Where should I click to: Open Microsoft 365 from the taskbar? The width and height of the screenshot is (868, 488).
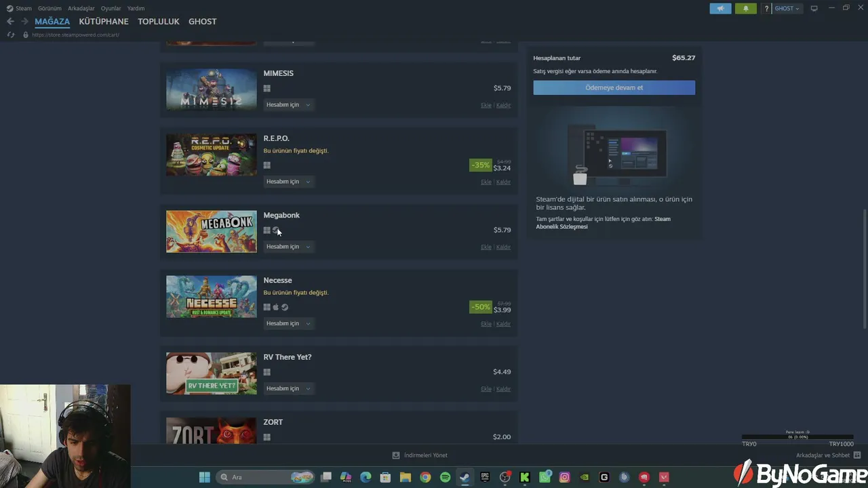click(x=346, y=477)
